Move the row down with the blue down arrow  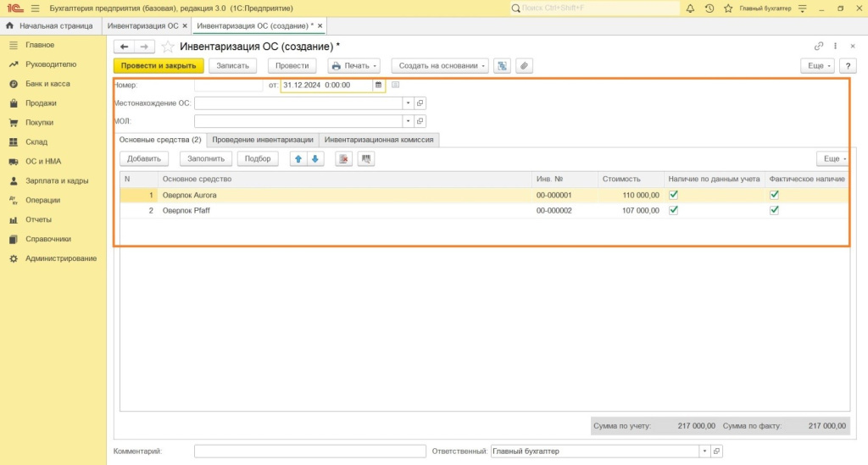(x=315, y=158)
